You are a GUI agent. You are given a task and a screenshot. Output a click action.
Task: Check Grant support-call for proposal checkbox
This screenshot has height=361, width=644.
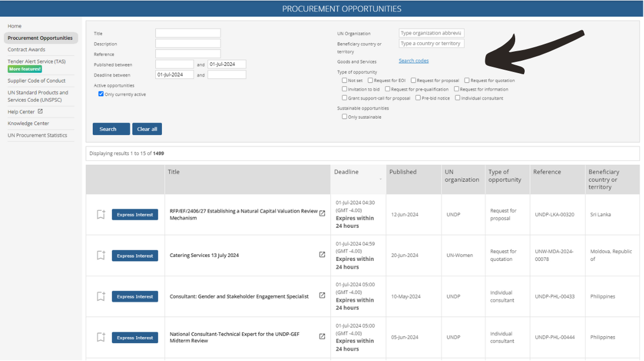345,98
